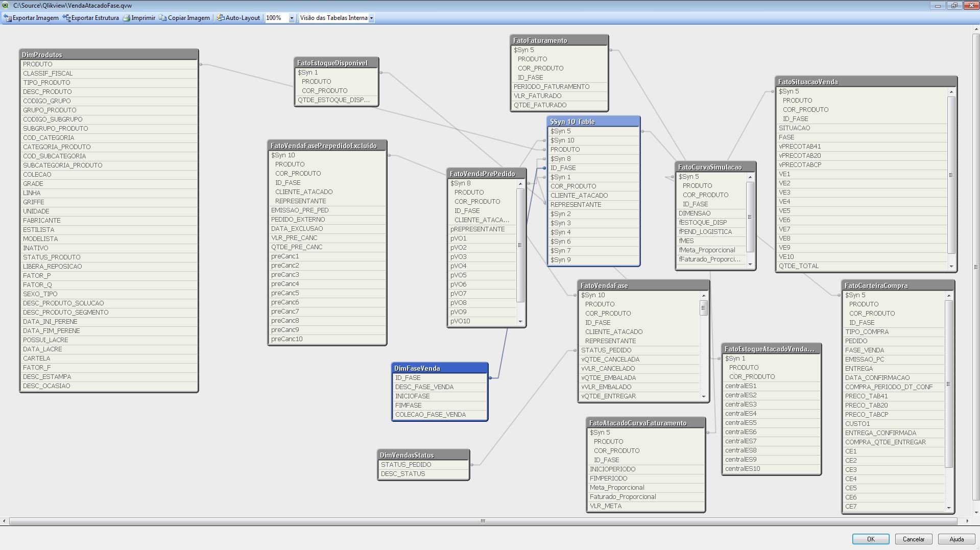
Task: Click the Exportar Imagem toolbar icon
Action: pos(8,18)
